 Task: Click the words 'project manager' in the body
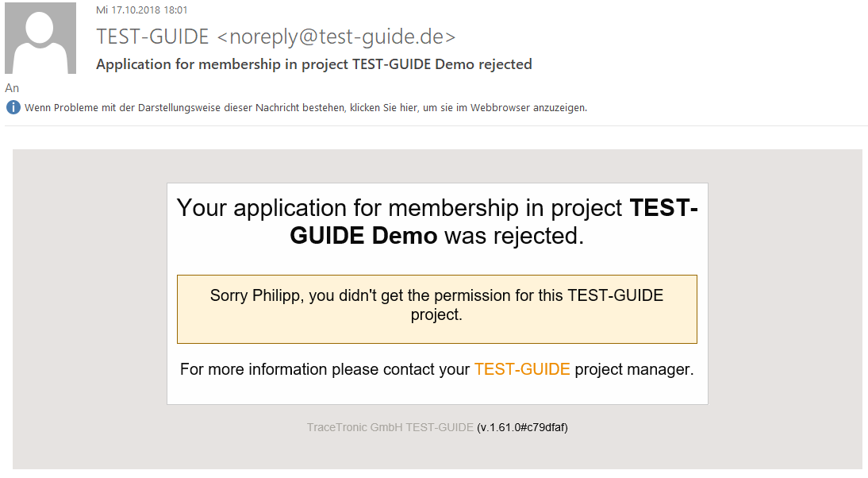[634, 369]
